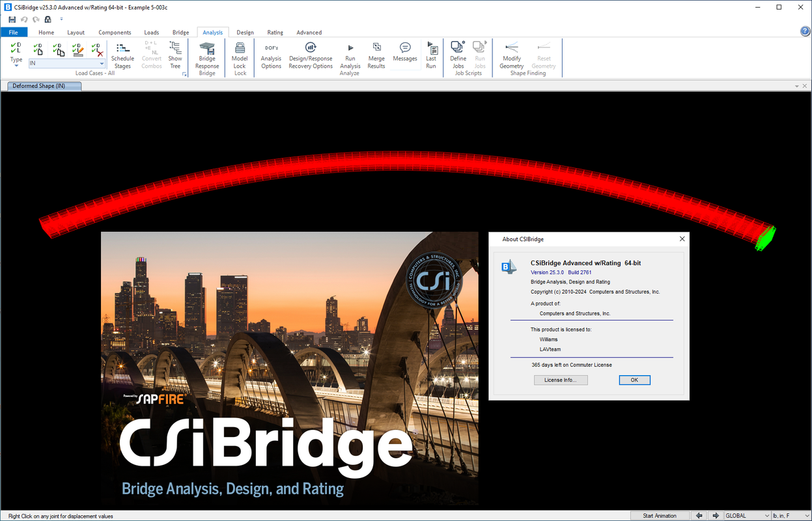The width and height of the screenshot is (812, 521).
Task: Select the Analysis ribbon tab
Action: point(213,32)
